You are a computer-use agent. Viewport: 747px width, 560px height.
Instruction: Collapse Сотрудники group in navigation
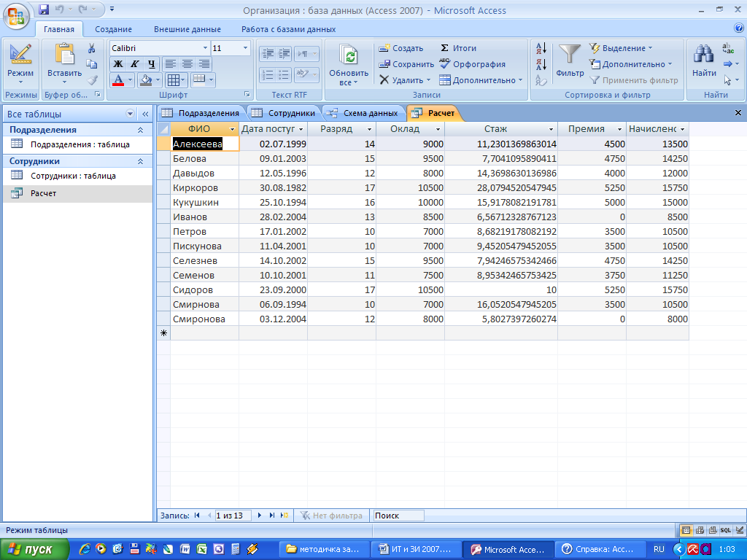coord(140,161)
